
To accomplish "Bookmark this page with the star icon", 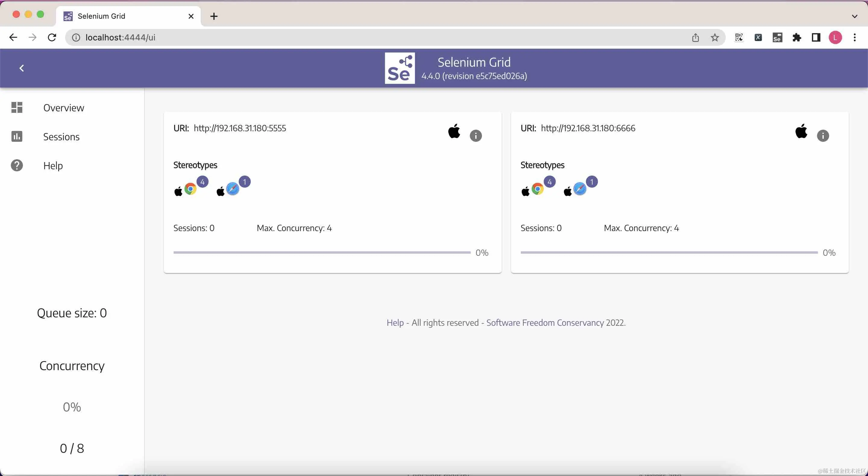I will click(x=715, y=37).
